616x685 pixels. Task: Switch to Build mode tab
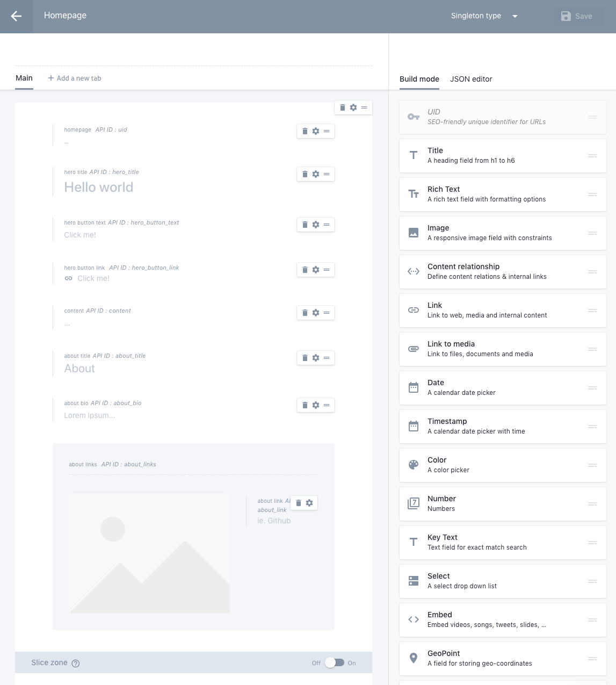419,79
